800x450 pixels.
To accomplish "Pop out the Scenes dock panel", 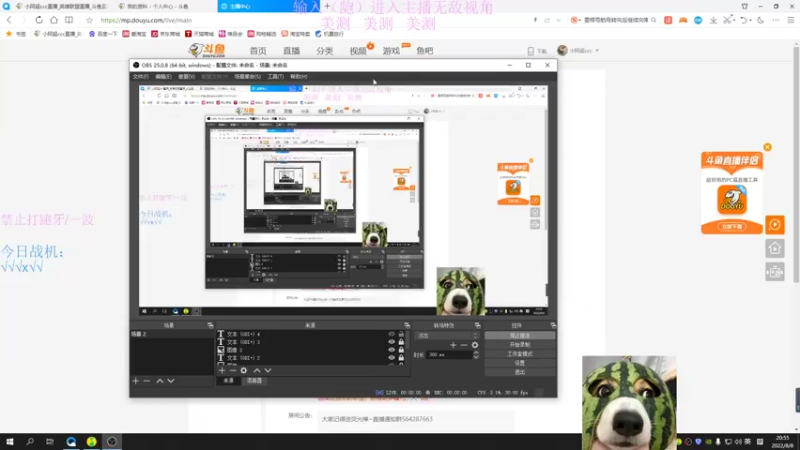I will click(x=210, y=325).
